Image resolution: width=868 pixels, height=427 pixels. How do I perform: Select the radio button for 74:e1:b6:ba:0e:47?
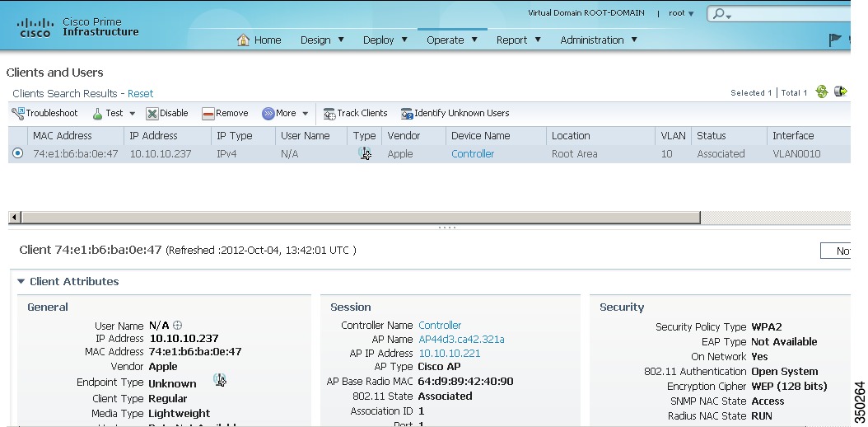(18, 153)
